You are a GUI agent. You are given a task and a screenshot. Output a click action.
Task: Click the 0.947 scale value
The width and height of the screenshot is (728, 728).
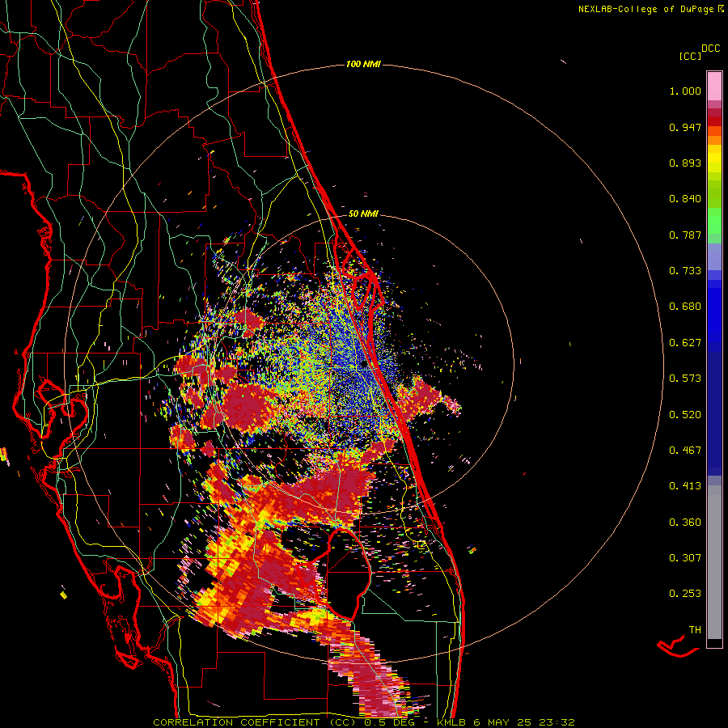click(685, 127)
